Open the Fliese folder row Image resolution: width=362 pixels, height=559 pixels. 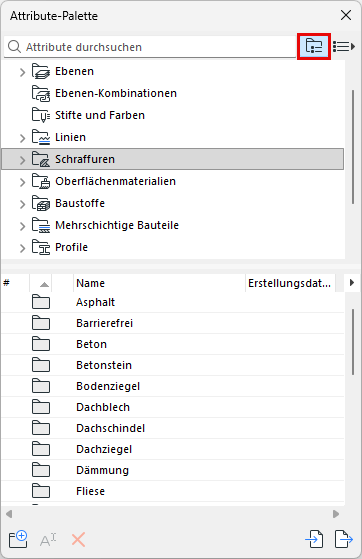[x=173, y=492]
